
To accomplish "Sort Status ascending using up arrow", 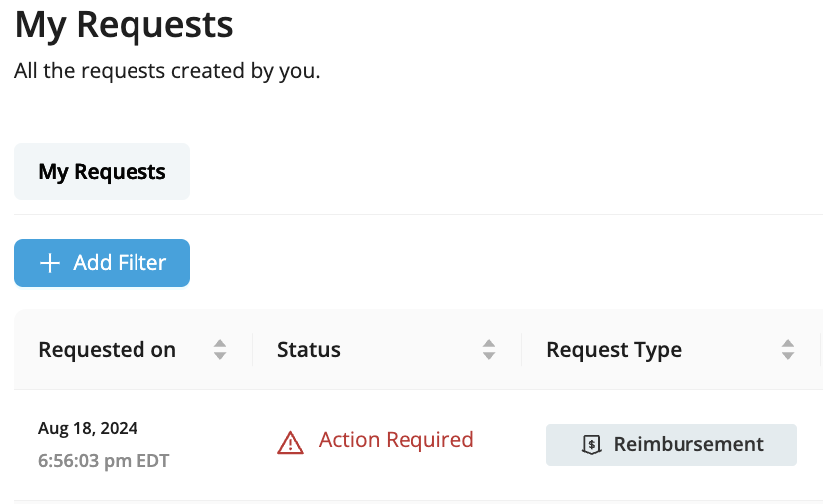I will [x=489, y=344].
